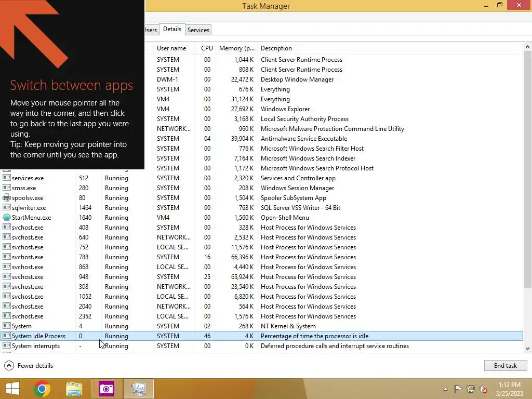
Task: Click the Microsoft Windows Search Indexer description
Action: click(308, 158)
